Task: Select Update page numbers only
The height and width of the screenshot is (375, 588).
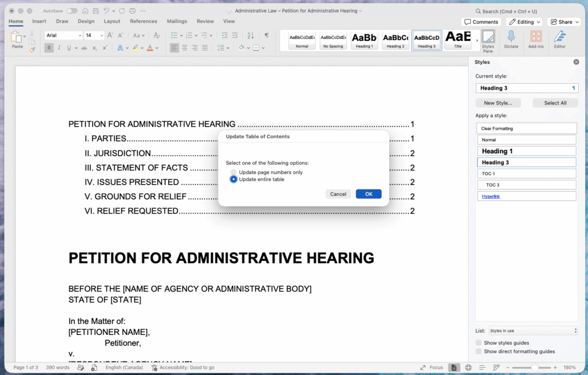Action: [234, 172]
